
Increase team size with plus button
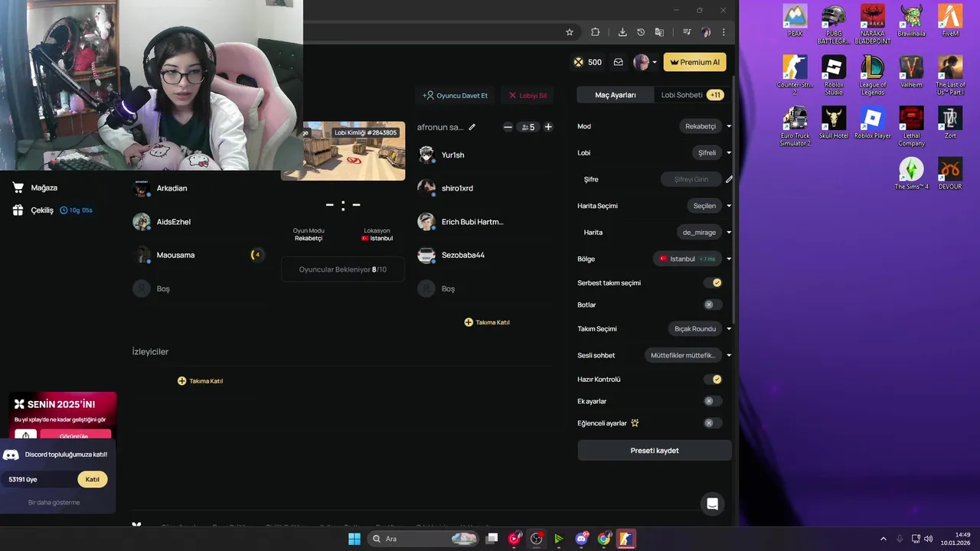point(548,127)
